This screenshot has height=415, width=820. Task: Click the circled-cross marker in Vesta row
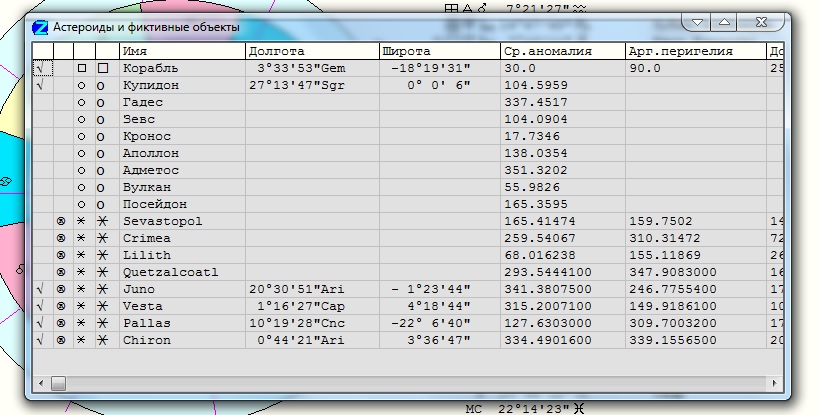pos(62,306)
